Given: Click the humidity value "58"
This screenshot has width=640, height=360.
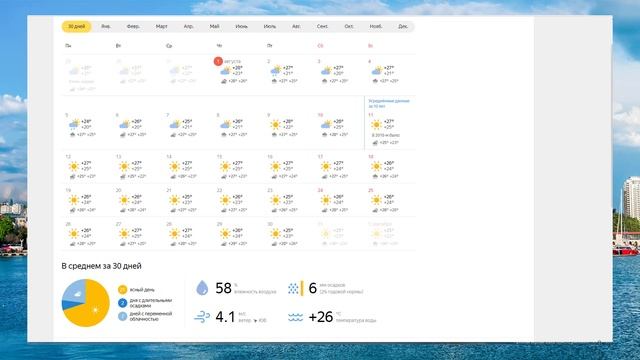Looking at the screenshot, I should coord(223,288).
